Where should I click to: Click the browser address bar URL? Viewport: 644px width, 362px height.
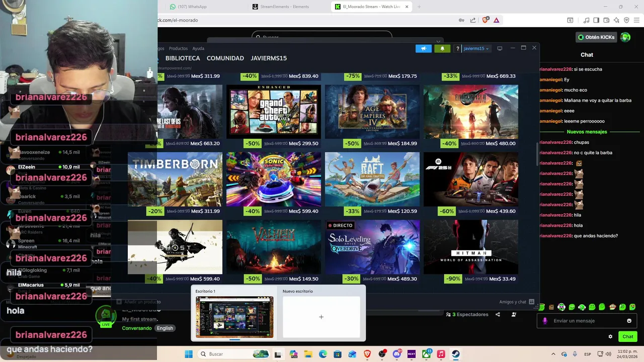tap(178, 20)
